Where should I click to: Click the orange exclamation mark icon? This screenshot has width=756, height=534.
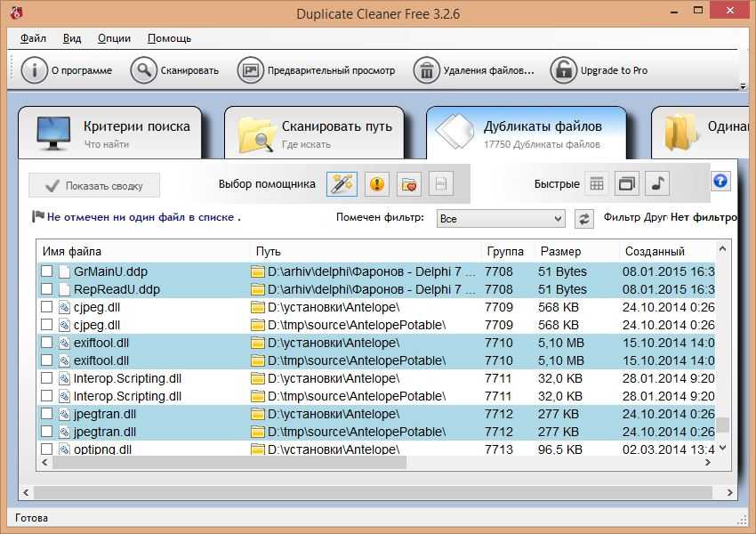376,184
